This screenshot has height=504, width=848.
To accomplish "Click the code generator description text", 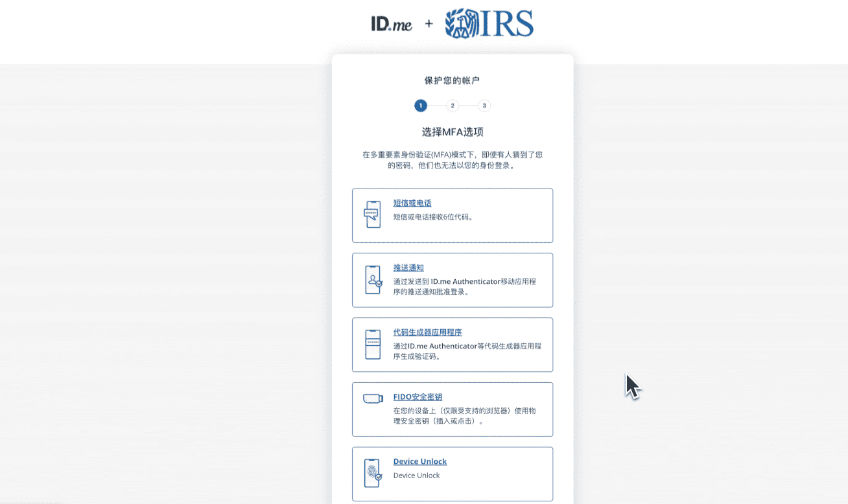I will [467, 351].
